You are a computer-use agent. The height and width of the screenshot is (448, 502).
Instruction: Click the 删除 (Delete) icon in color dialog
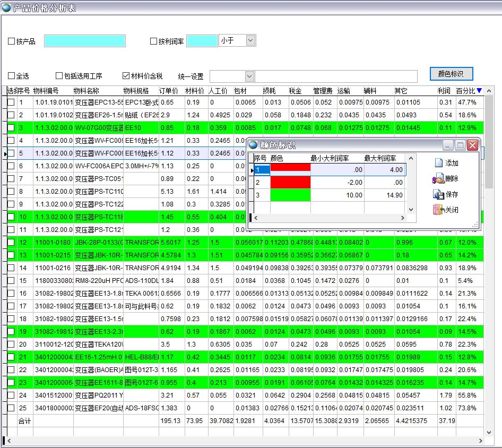click(x=438, y=179)
